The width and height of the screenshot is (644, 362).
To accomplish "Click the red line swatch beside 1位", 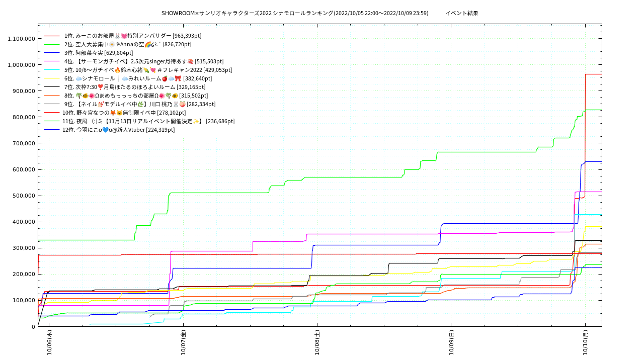I will point(52,36).
